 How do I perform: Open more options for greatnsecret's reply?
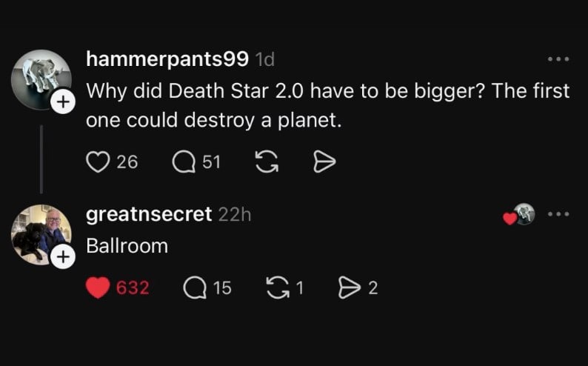pyautogui.click(x=558, y=214)
